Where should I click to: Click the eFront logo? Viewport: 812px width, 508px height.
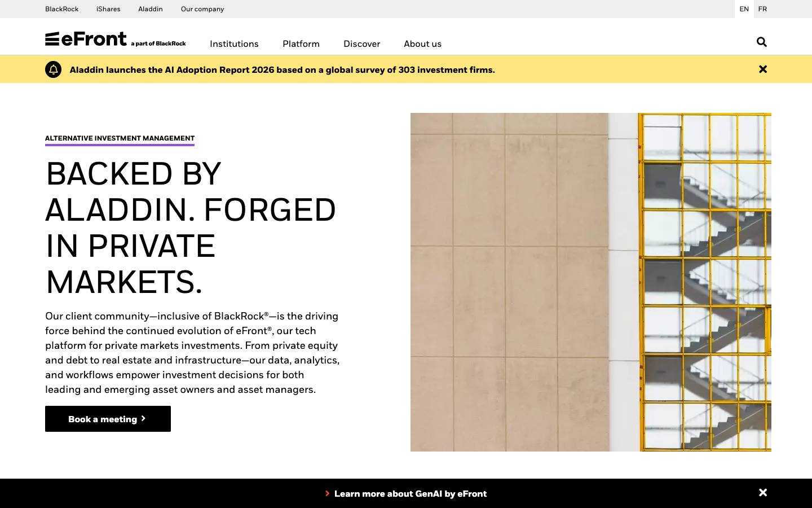coord(115,39)
